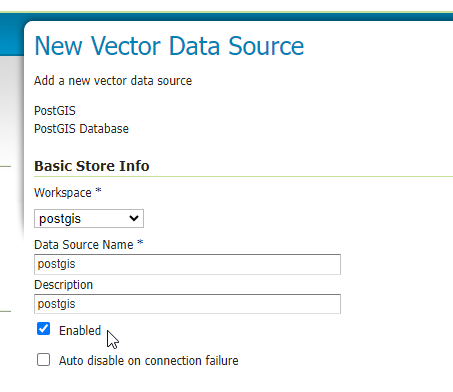Screen dimensions: 453x392
Task: Open the Workspace dropdown showing postgis
Action: point(89,219)
